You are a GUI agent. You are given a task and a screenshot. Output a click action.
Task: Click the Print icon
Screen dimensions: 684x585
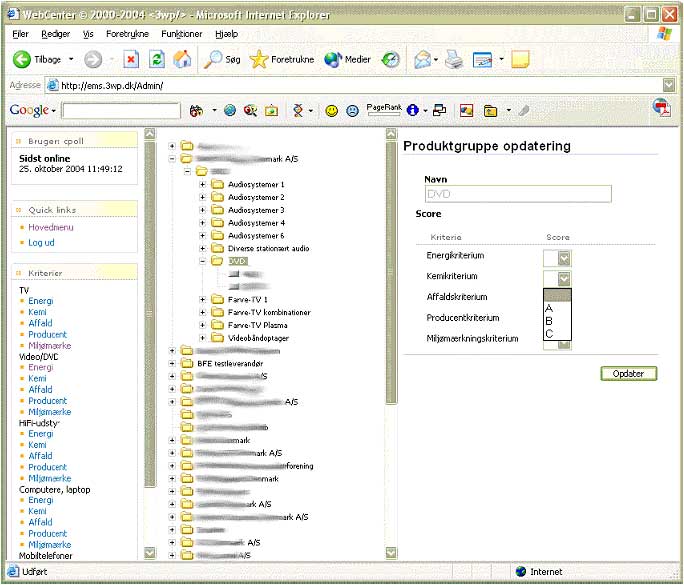point(454,59)
